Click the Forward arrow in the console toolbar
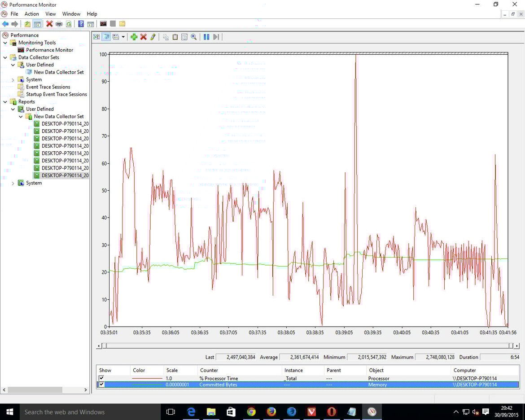The width and height of the screenshot is (525, 420). tap(15, 24)
